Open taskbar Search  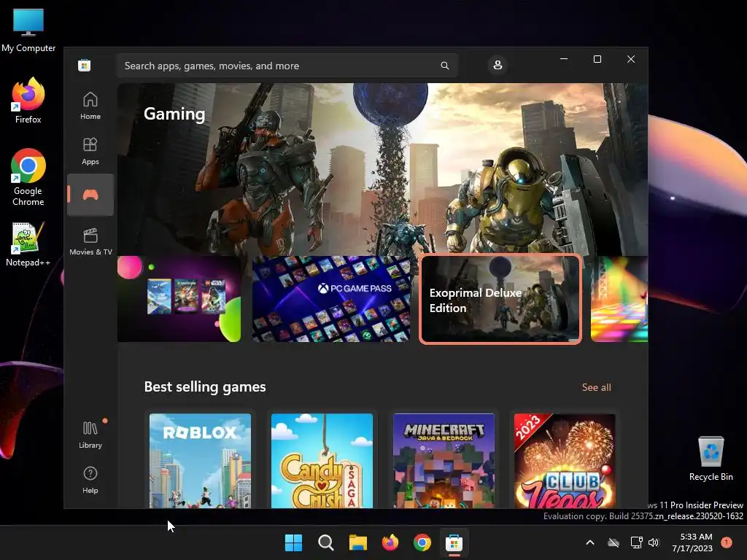tap(326, 542)
